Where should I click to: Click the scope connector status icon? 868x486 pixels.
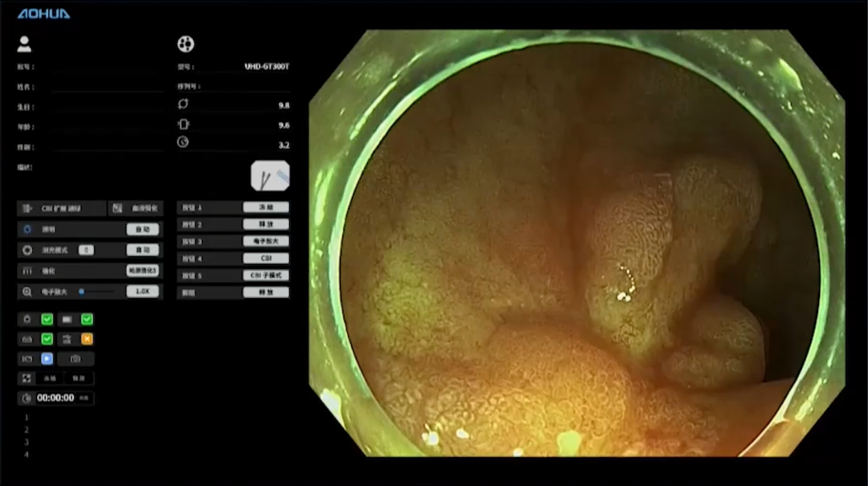click(27, 339)
